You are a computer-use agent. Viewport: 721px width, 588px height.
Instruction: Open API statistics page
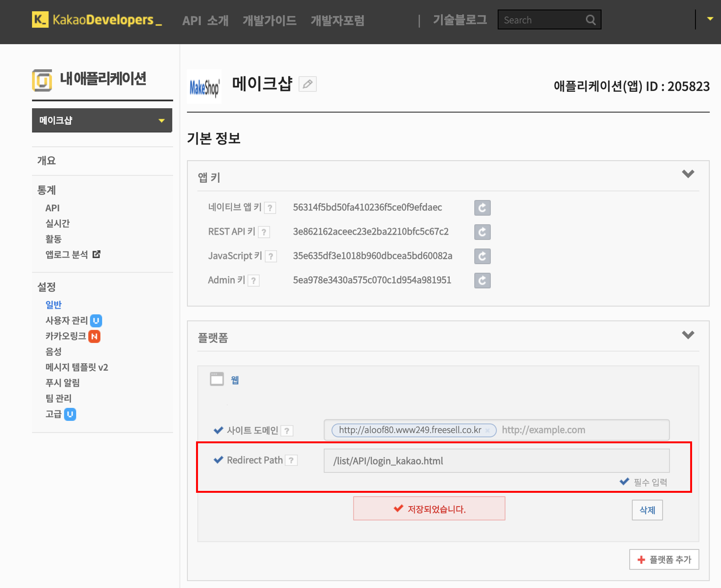coord(53,208)
